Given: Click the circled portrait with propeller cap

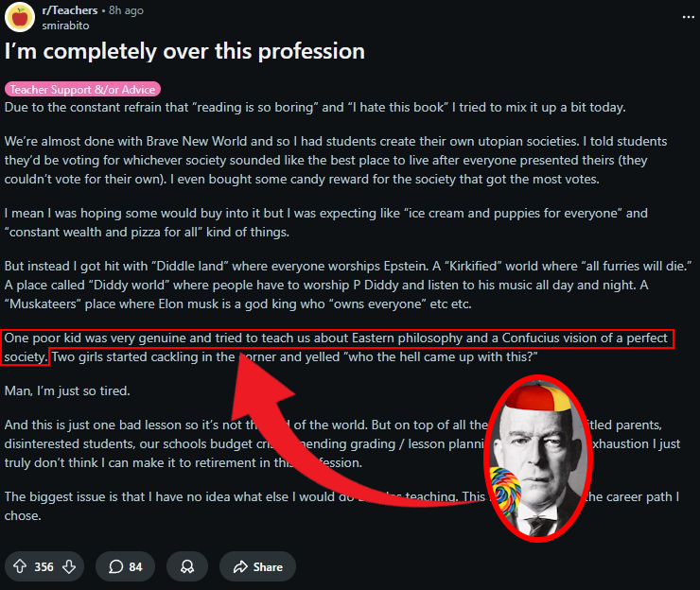Looking at the screenshot, I should click(538, 459).
